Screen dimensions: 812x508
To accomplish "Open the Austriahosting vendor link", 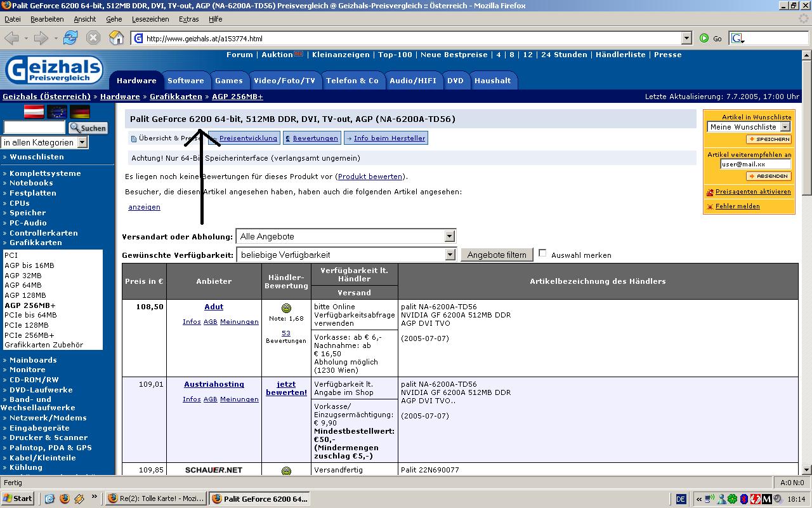I will 214,384.
